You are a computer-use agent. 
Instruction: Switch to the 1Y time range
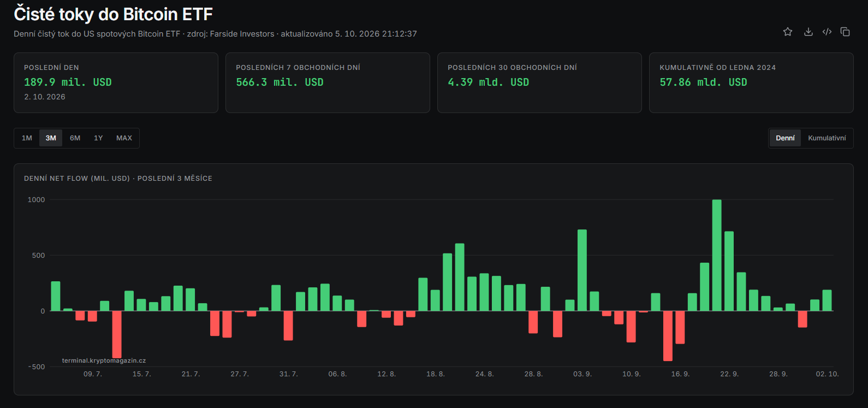tap(98, 138)
